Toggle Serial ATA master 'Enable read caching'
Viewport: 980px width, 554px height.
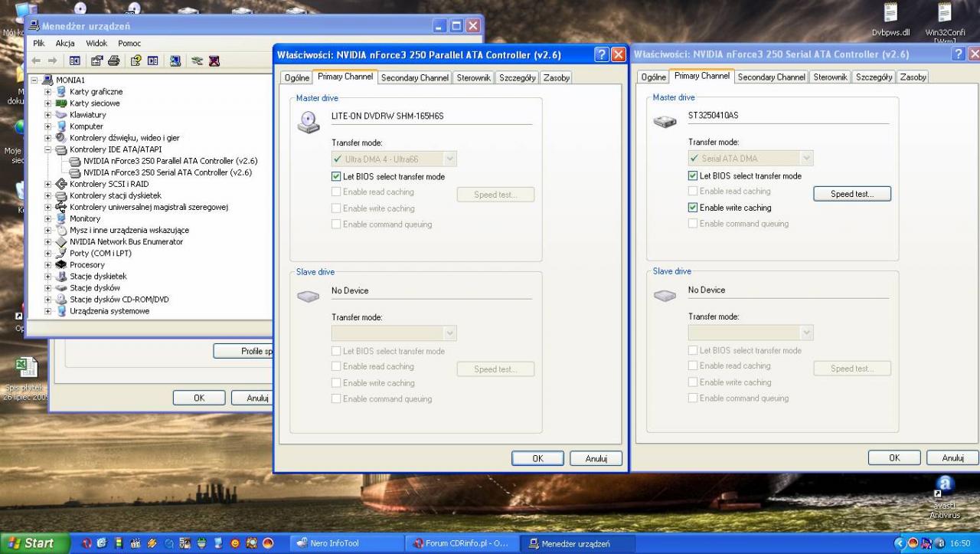click(693, 192)
